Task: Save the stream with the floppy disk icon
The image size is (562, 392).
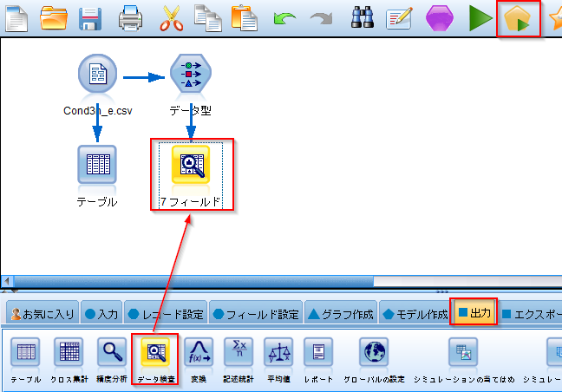Action: pos(90,18)
